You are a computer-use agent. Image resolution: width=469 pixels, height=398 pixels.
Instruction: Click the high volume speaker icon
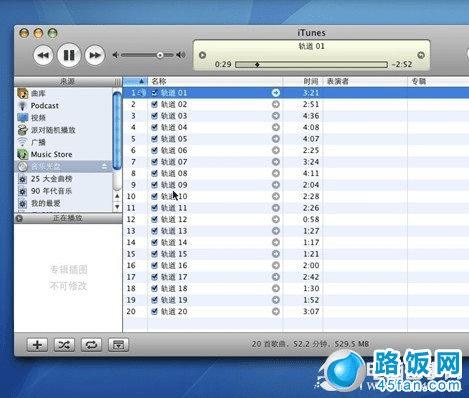click(x=181, y=55)
